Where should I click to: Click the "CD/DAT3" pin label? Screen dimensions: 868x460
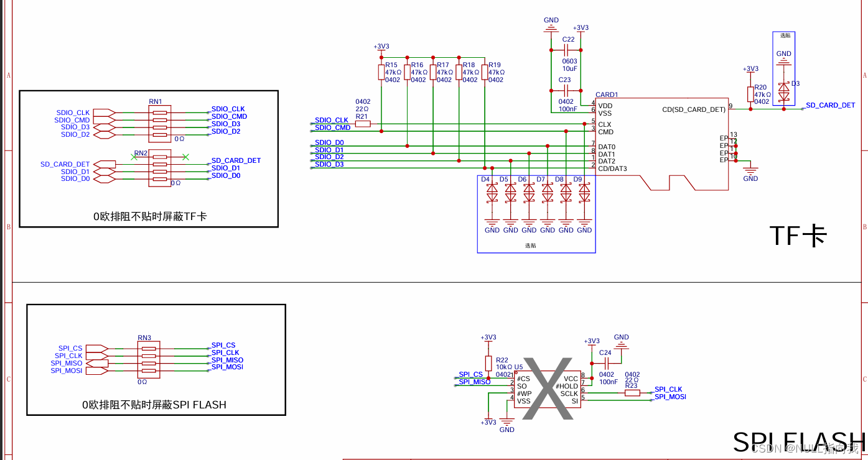[613, 168]
